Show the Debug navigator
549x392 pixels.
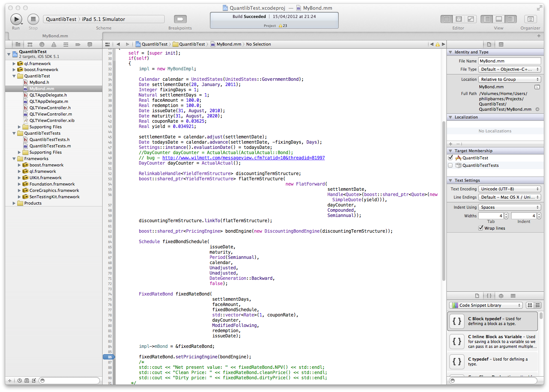[66, 45]
